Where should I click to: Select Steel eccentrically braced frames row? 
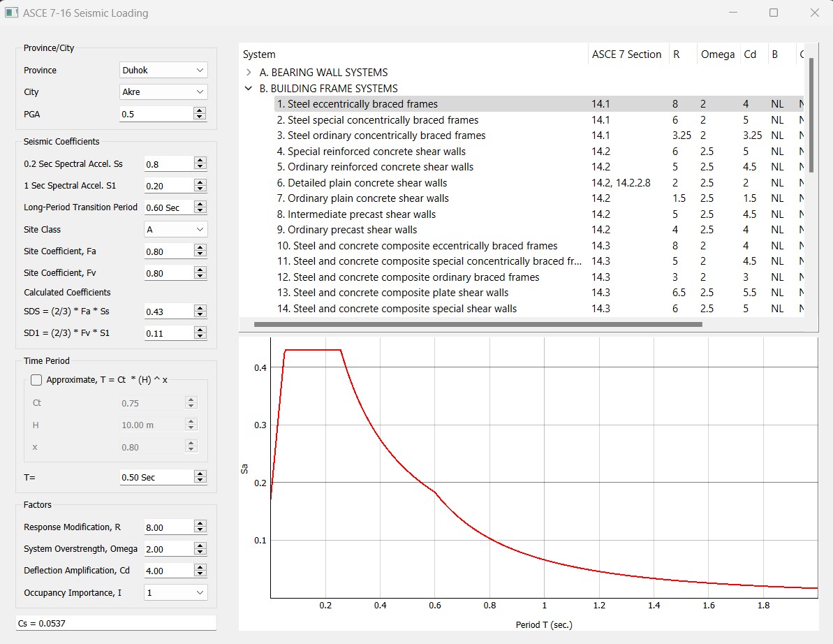[x=538, y=104]
